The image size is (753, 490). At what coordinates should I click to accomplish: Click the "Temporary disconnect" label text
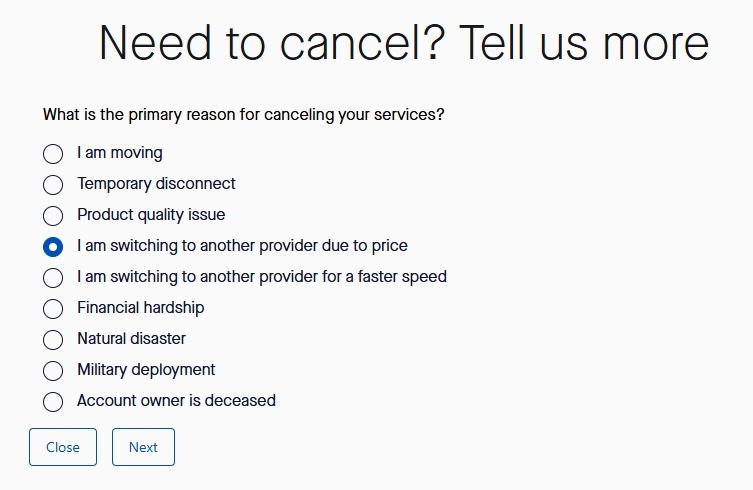[x=156, y=184]
